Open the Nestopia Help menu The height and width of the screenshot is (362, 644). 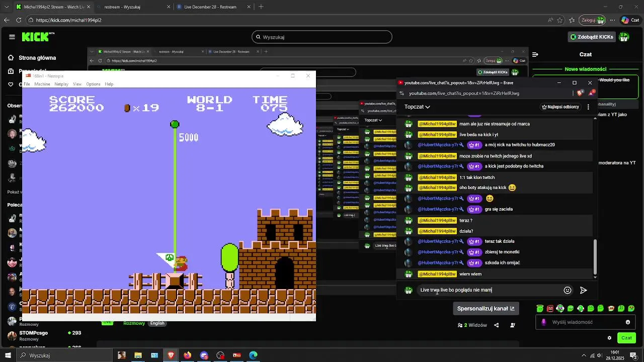[109, 84]
